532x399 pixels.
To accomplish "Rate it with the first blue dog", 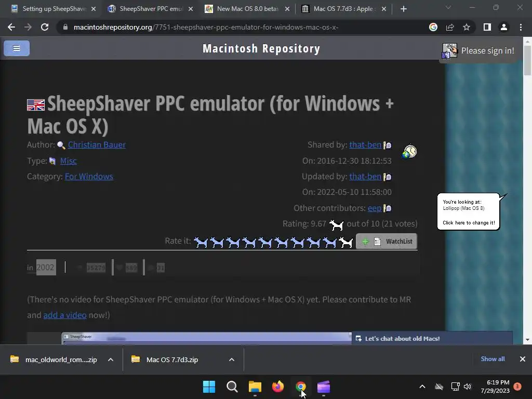I will (x=201, y=242).
